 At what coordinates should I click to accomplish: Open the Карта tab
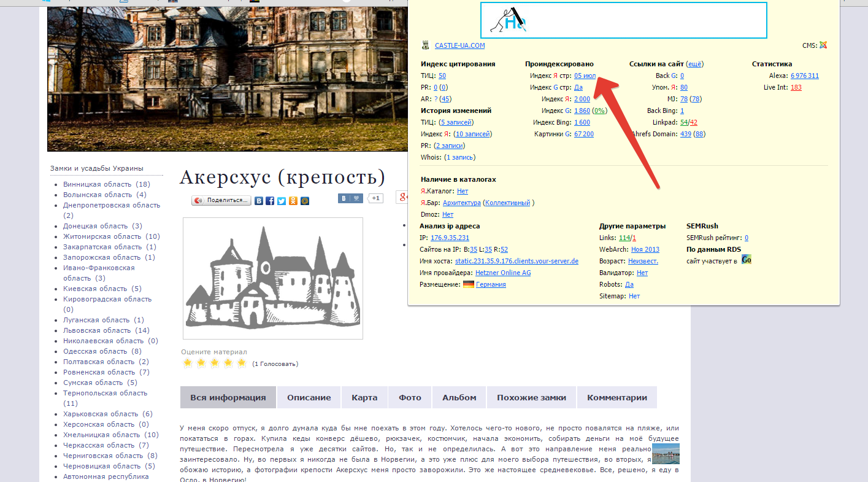tap(364, 397)
